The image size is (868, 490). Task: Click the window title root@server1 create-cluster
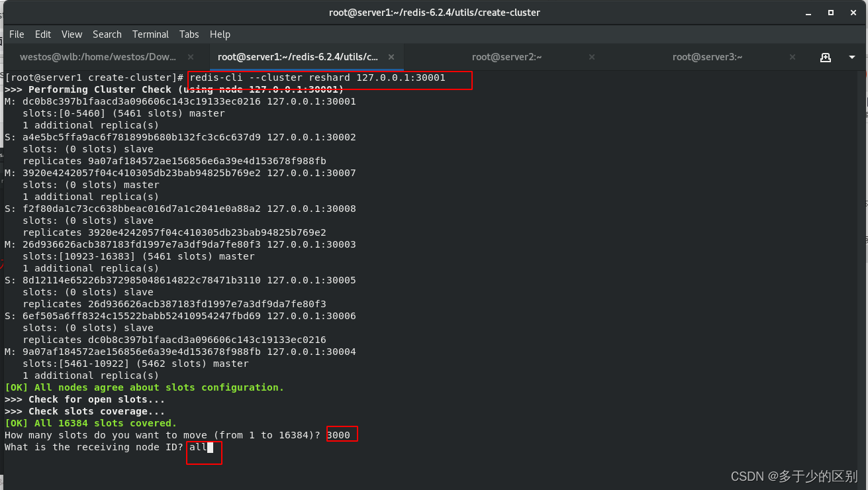tap(434, 13)
